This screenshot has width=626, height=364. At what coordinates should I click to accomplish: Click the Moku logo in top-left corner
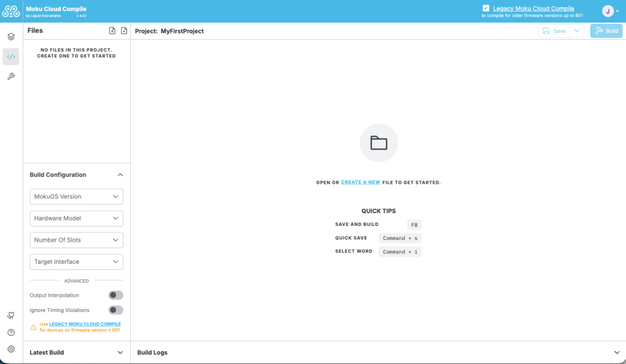click(11, 11)
